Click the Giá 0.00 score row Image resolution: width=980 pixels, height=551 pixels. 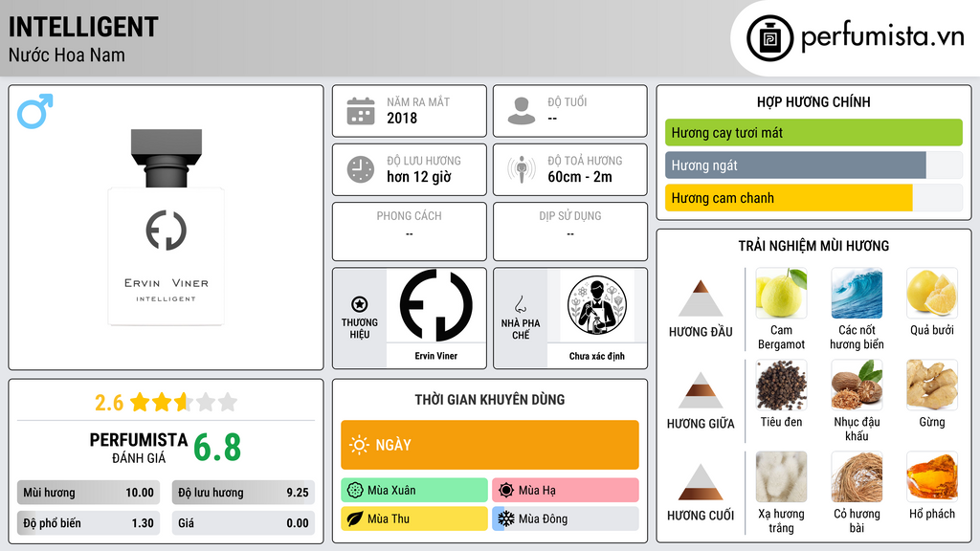(243, 523)
